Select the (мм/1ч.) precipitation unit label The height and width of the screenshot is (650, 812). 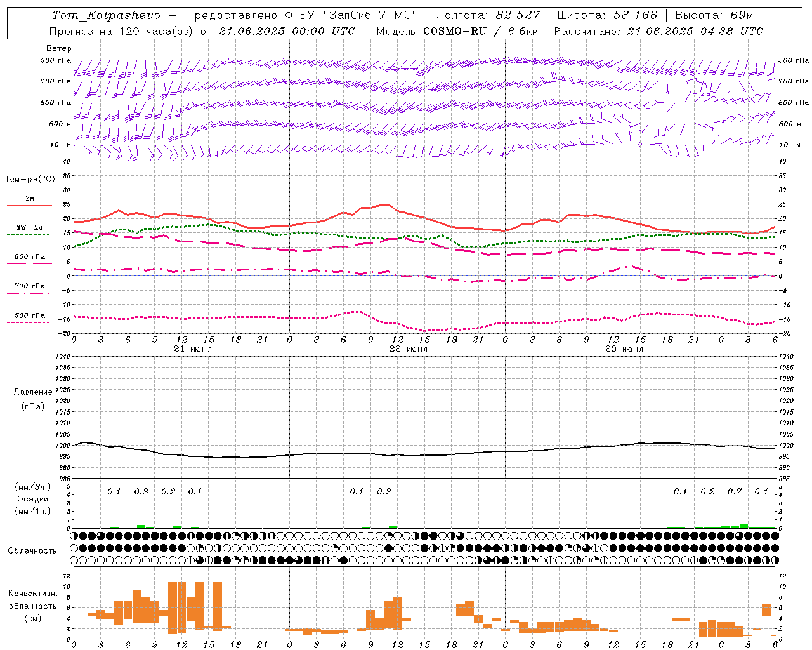pyautogui.click(x=33, y=511)
